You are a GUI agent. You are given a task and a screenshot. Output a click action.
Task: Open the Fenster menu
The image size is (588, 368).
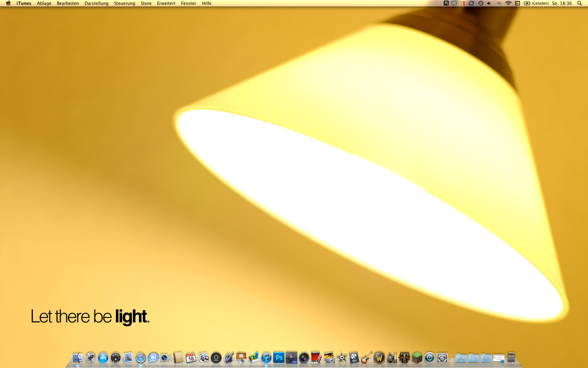(188, 3)
